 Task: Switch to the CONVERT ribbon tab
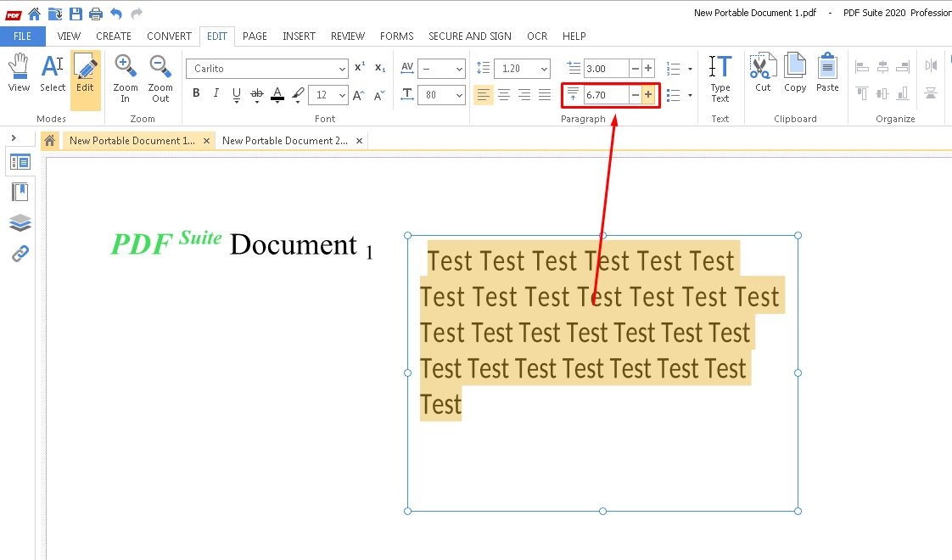tap(169, 36)
